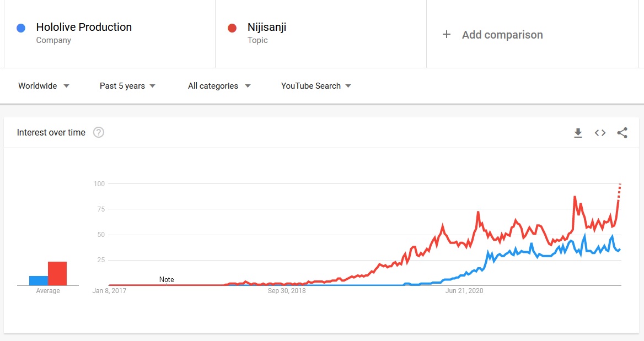Click the plus icon for Add comparison

447,35
